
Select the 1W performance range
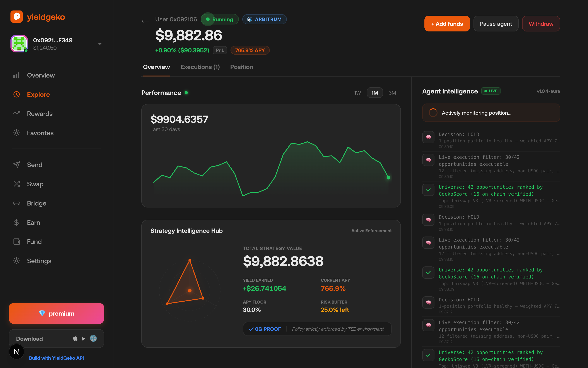[x=357, y=93]
